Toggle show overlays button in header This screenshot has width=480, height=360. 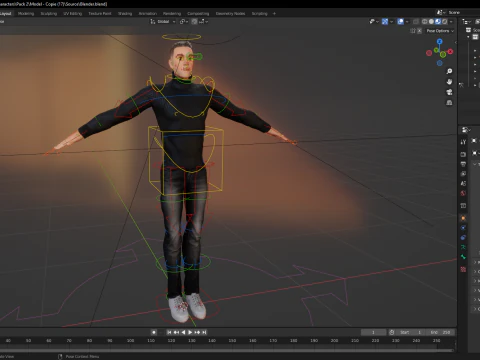(400, 21)
